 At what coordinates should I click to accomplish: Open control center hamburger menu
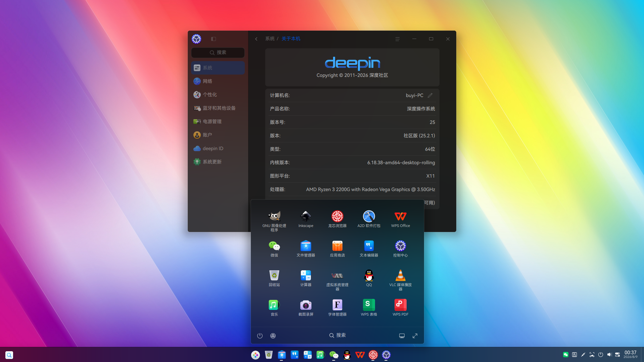[x=397, y=39]
